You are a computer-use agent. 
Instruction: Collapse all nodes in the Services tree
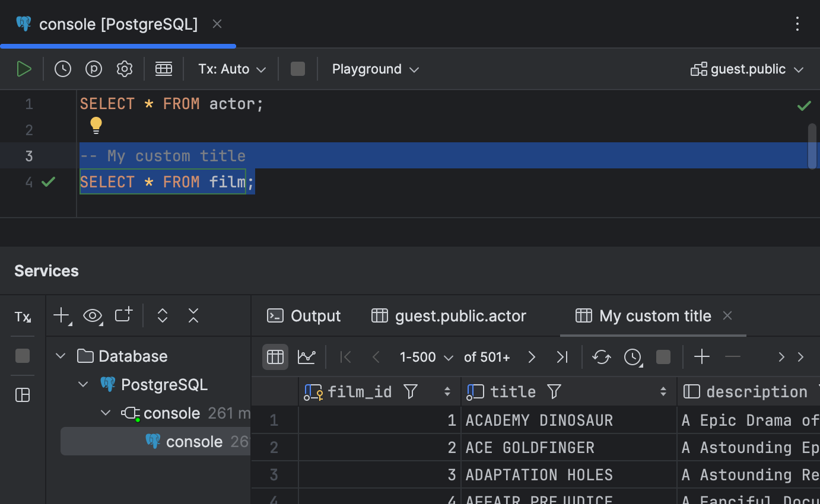pyautogui.click(x=193, y=316)
